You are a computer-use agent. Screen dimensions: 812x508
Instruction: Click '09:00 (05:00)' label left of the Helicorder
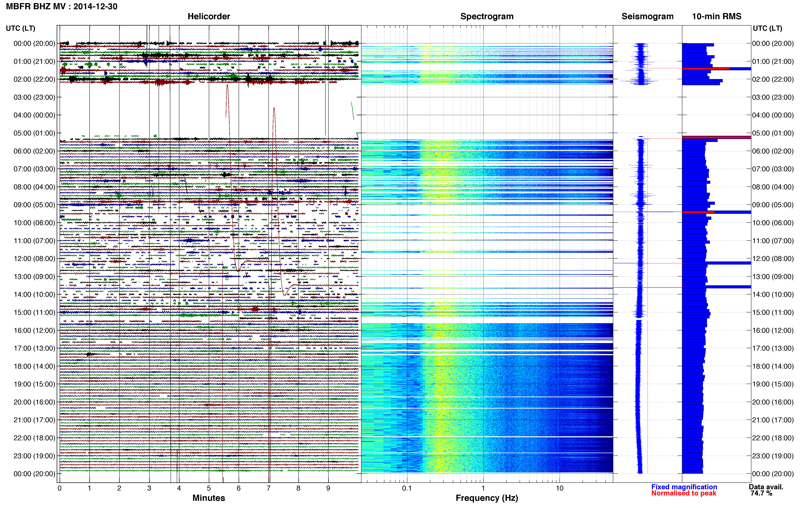pos(34,205)
